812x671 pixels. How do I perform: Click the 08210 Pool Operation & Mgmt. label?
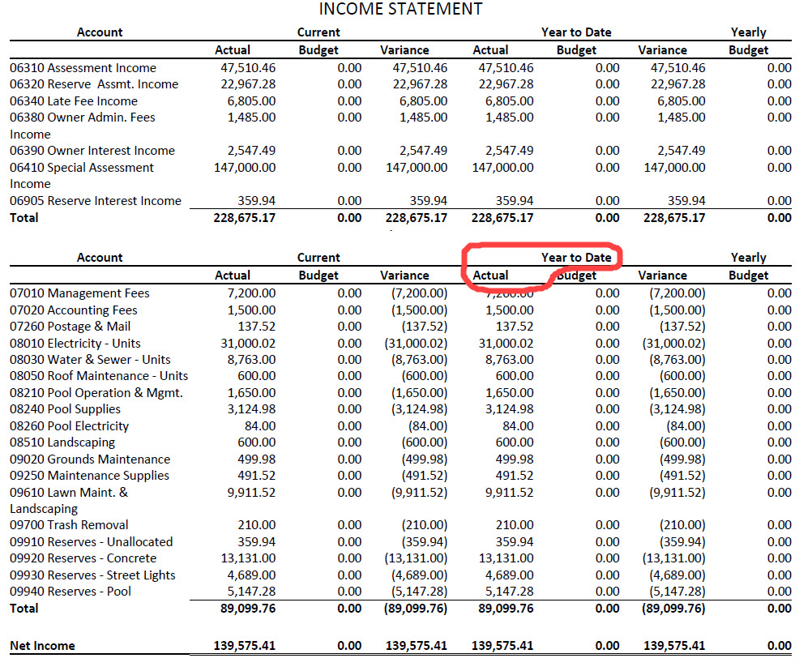coord(96,393)
